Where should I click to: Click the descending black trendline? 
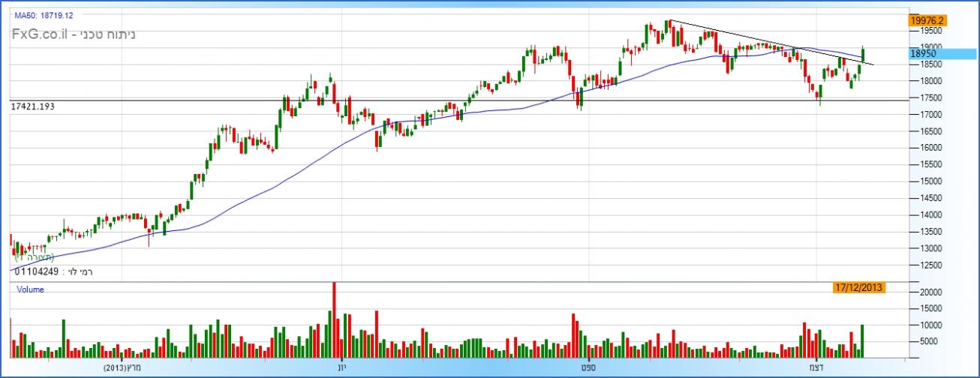point(750,39)
